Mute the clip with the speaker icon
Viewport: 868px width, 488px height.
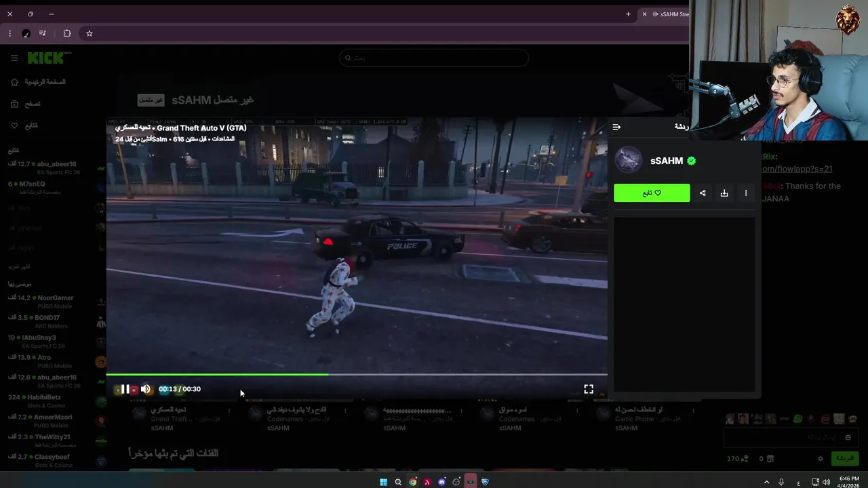pyautogui.click(x=145, y=389)
